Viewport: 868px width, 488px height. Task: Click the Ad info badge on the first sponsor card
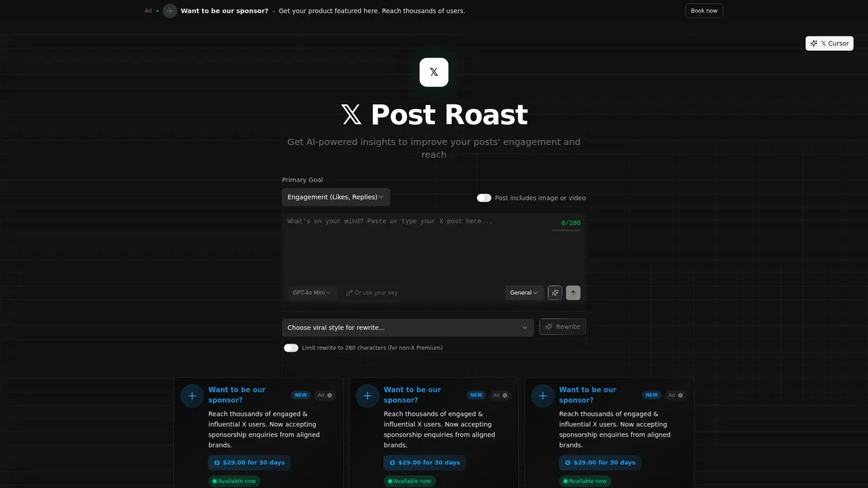pyautogui.click(x=325, y=395)
